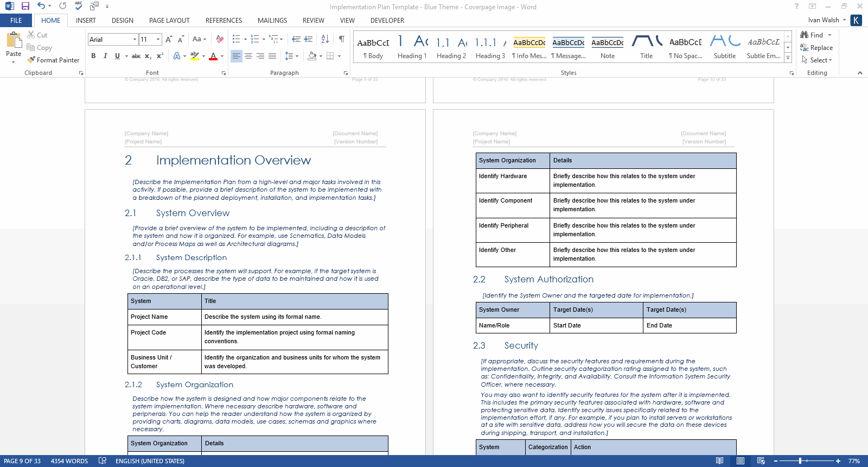The width and height of the screenshot is (868, 467).
Task: Toggle italic formatting
Action: tap(105, 56)
